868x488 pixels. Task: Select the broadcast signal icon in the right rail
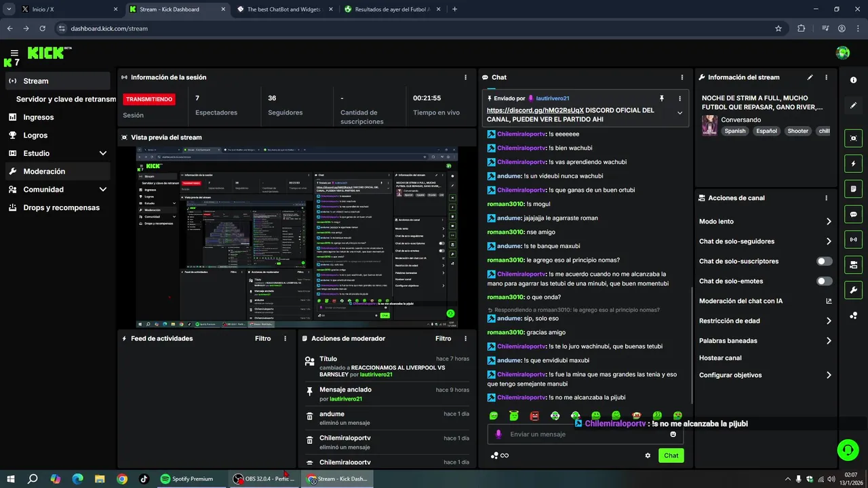pos(853,239)
